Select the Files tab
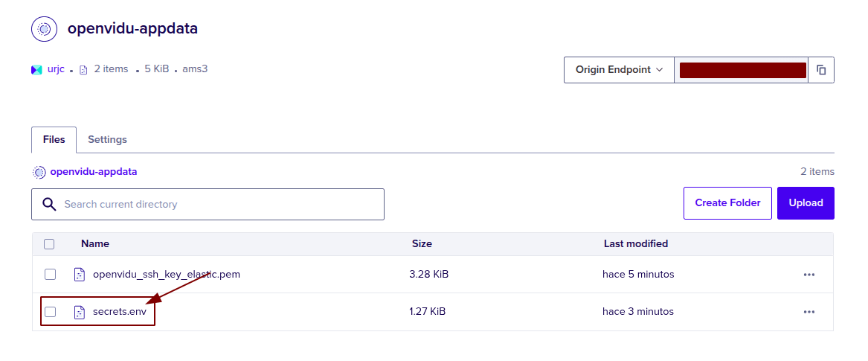 pyautogui.click(x=54, y=139)
